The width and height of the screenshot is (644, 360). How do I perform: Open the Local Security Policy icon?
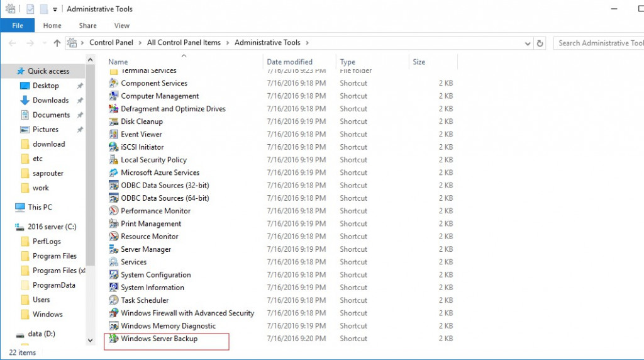pos(113,159)
